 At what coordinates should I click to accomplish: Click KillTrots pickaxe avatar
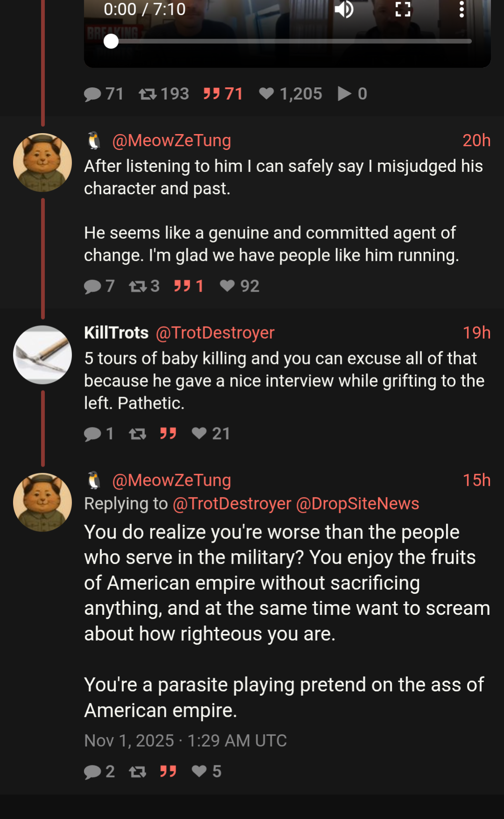pos(43,355)
